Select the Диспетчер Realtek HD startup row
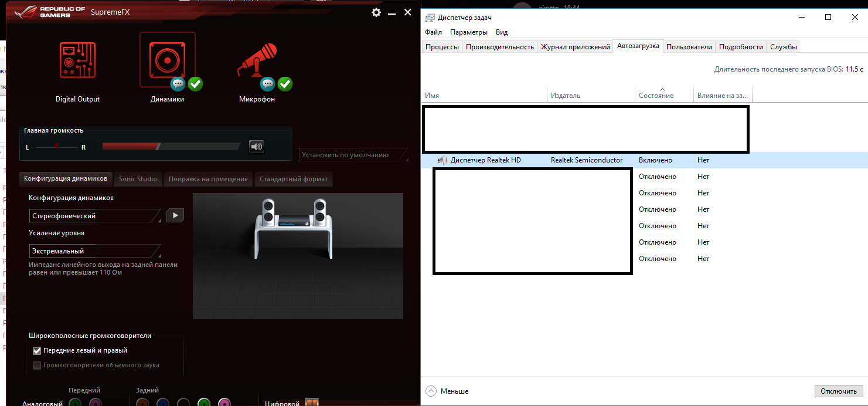 [x=644, y=160]
